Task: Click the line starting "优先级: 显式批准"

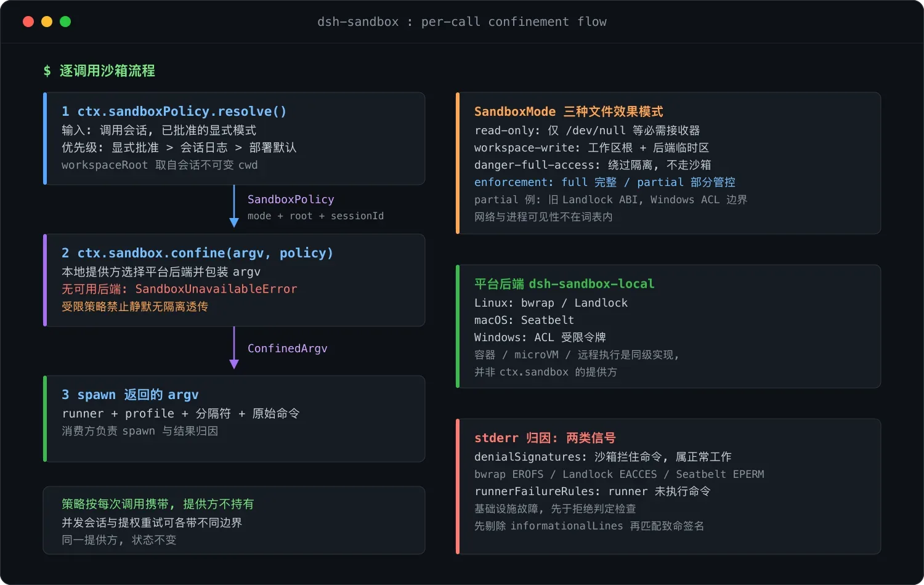Action: 179,148
